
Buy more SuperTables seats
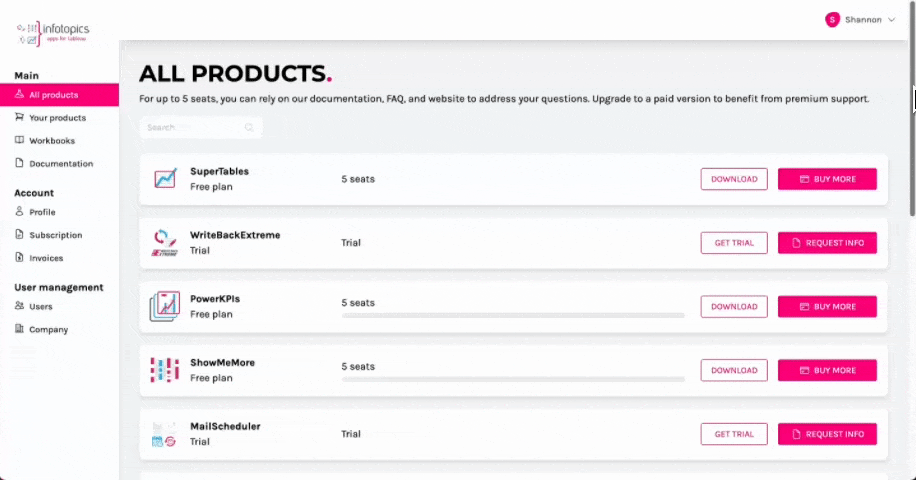pos(827,179)
